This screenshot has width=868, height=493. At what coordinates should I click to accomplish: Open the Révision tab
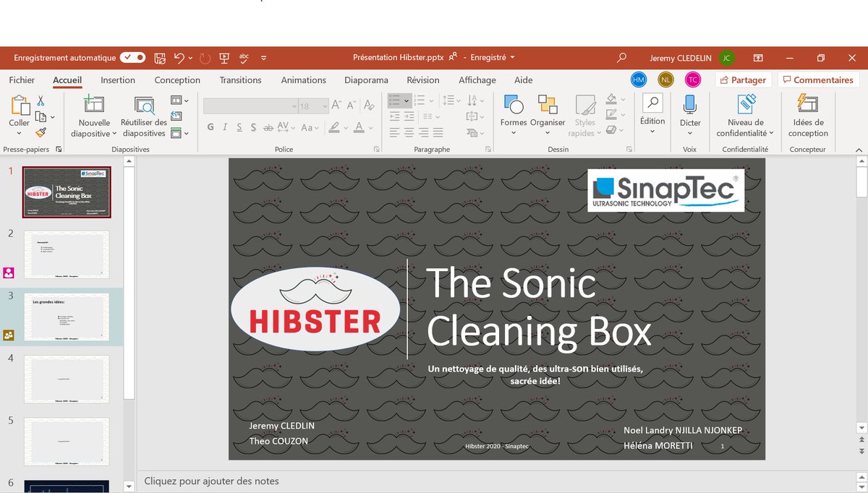click(423, 80)
